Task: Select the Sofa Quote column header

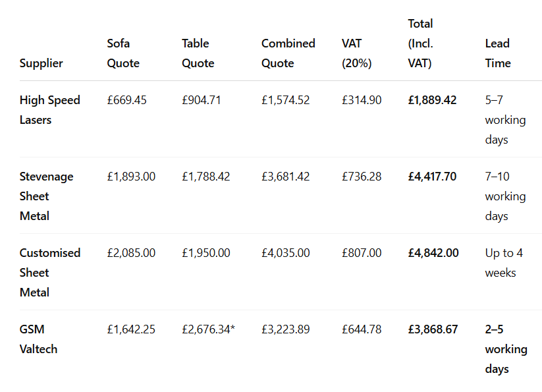Action: click(x=123, y=53)
